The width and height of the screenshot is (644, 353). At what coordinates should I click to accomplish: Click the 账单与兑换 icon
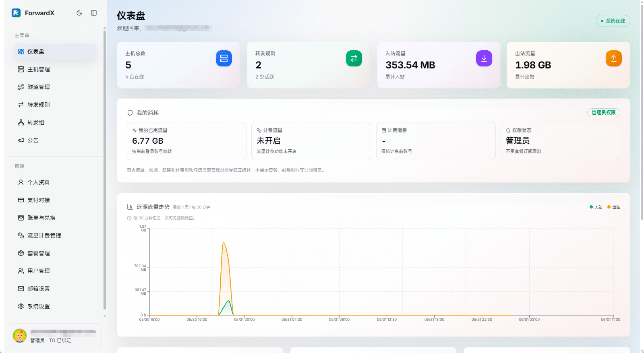(21, 218)
